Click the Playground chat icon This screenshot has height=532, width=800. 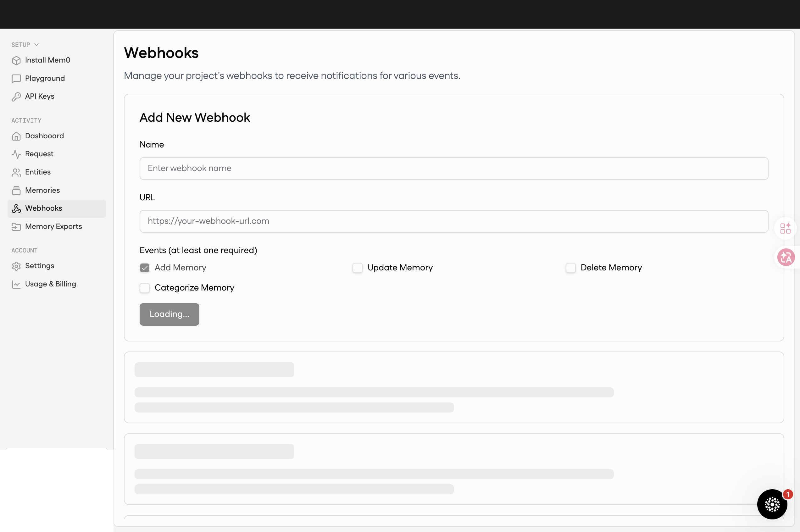pos(16,78)
